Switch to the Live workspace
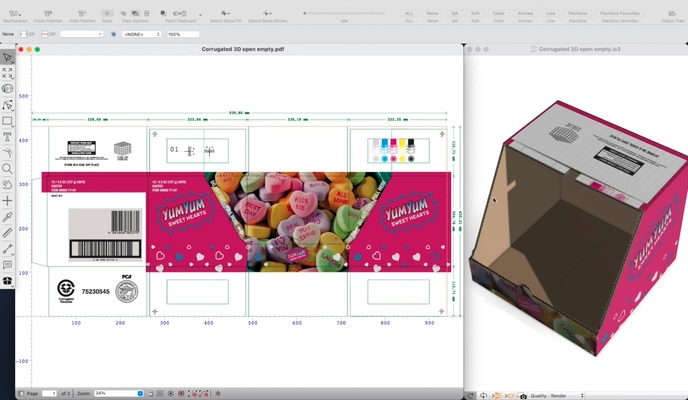Screen dimensions: 688x400 tap(551, 13)
